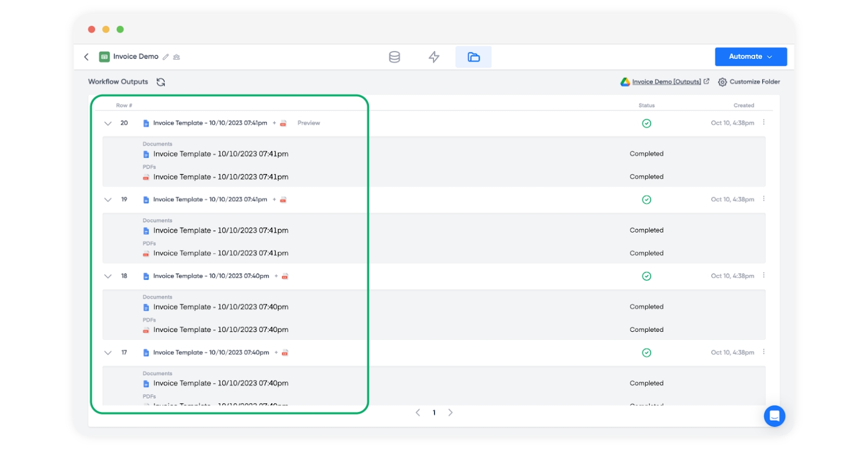Collapse row 20 with its chevron
The image size is (868, 450).
[x=108, y=123]
